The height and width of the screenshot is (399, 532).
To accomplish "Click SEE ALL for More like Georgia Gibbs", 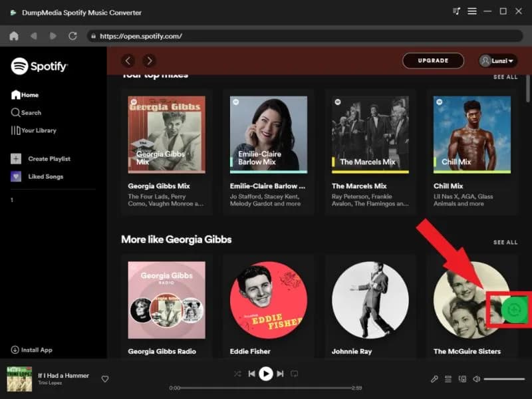I will click(506, 243).
